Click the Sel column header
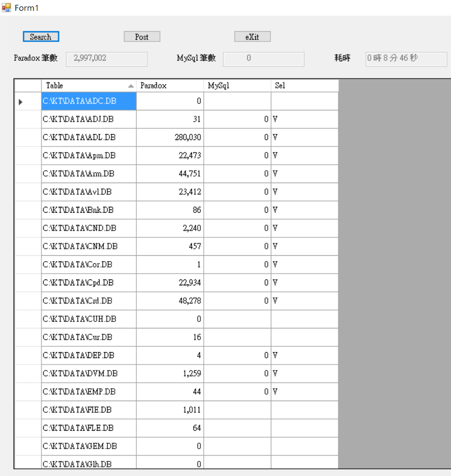The height and width of the screenshot is (476, 451). click(x=304, y=86)
